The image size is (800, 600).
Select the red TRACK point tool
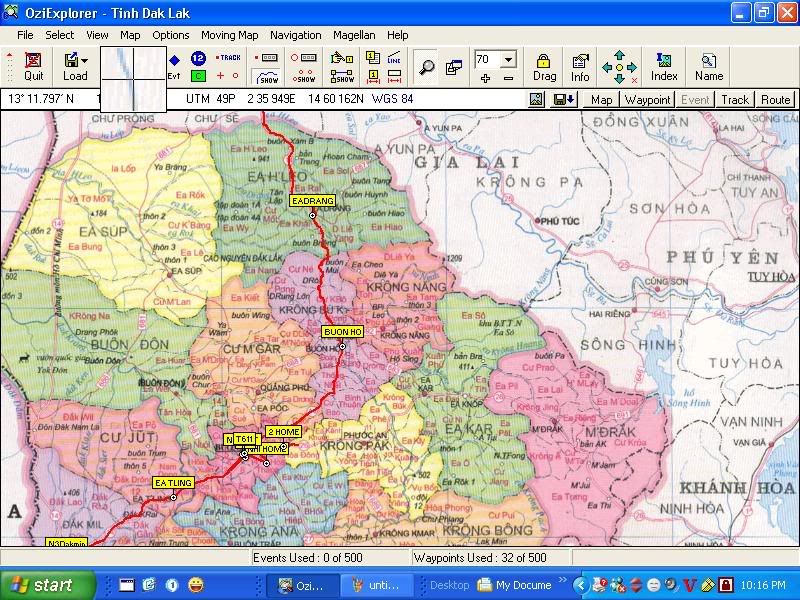click(228, 58)
